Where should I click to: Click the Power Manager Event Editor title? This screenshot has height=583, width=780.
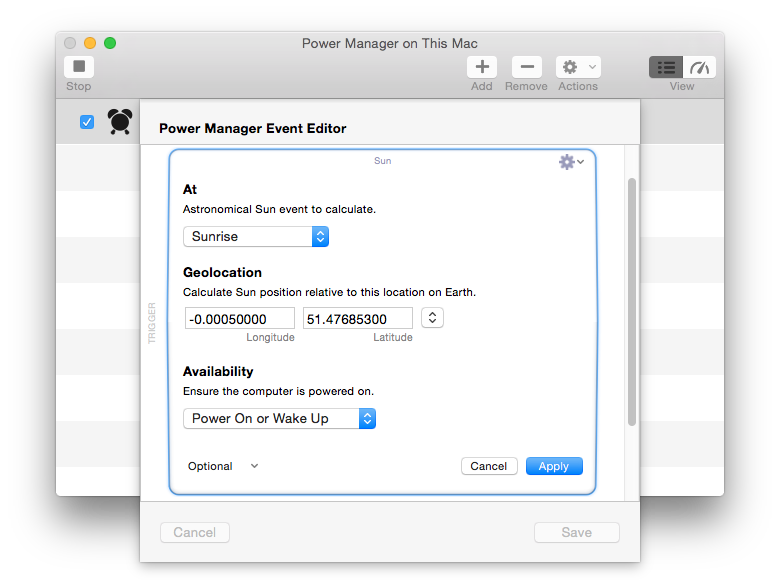pos(253,128)
